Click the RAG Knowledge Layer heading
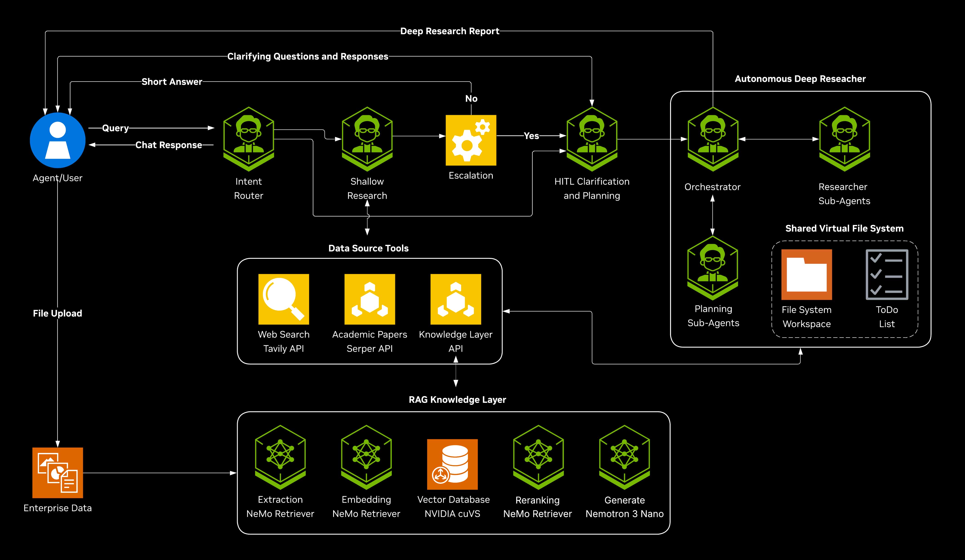The image size is (965, 560). click(x=457, y=400)
